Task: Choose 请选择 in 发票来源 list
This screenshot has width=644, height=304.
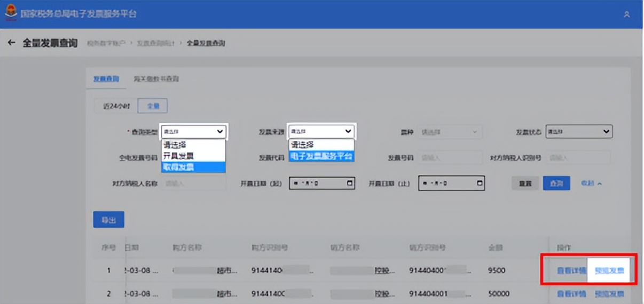Action: point(321,145)
